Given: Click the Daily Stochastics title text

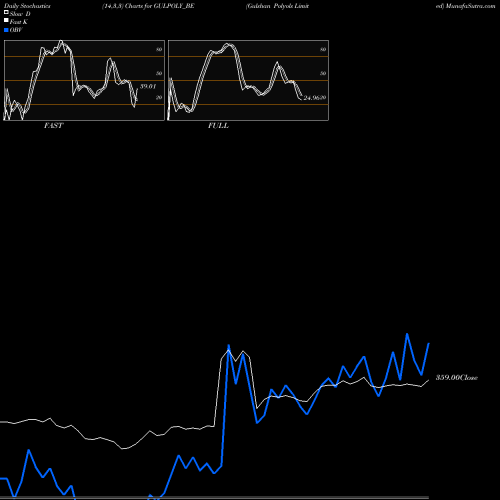Looking at the screenshot, I should pos(27,6).
